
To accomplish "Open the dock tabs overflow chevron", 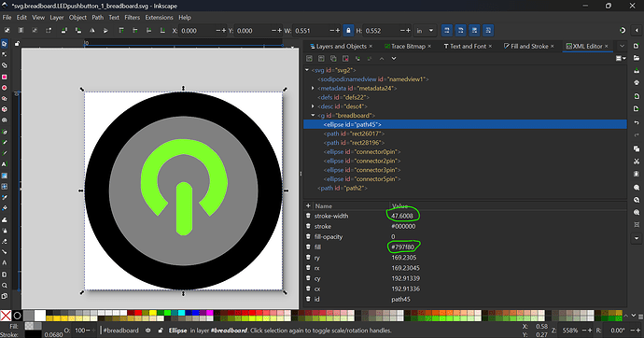I will 622,46.
